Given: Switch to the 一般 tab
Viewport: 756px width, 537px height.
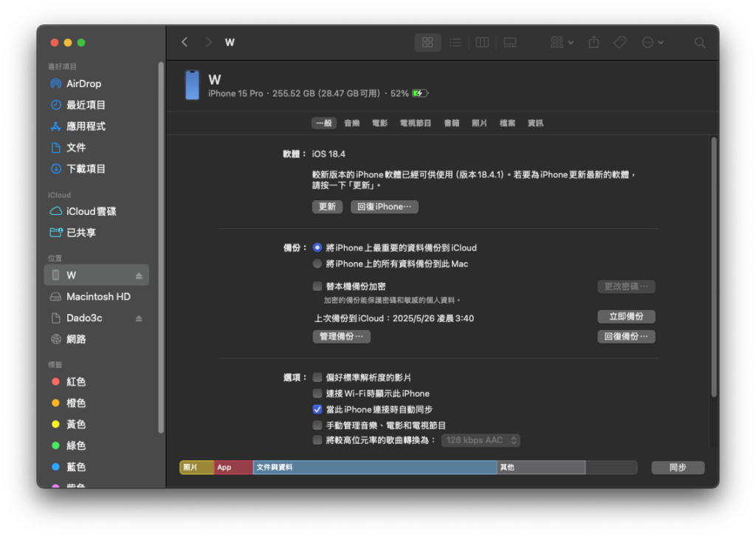Looking at the screenshot, I should click(324, 123).
